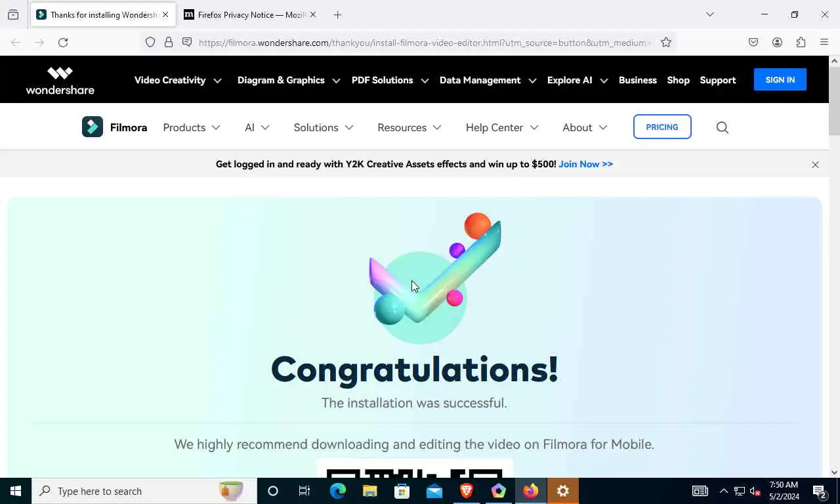This screenshot has height=504, width=840.
Task: Open the colorful hexagon app on taskbar
Action: tap(499, 491)
